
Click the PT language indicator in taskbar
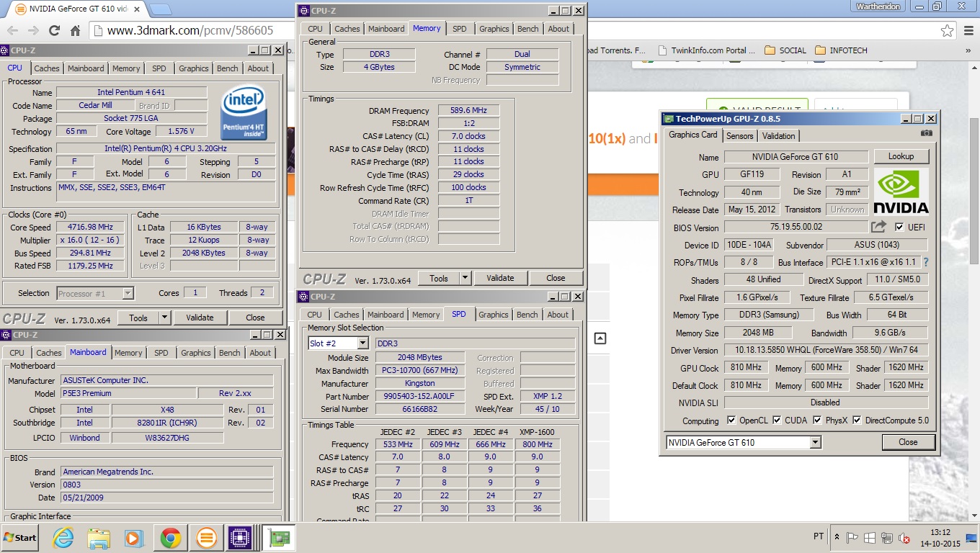click(819, 536)
